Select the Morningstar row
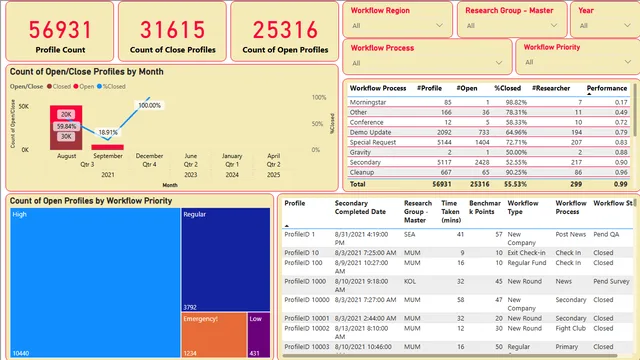This screenshot has width=640, height=360. point(489,102)
